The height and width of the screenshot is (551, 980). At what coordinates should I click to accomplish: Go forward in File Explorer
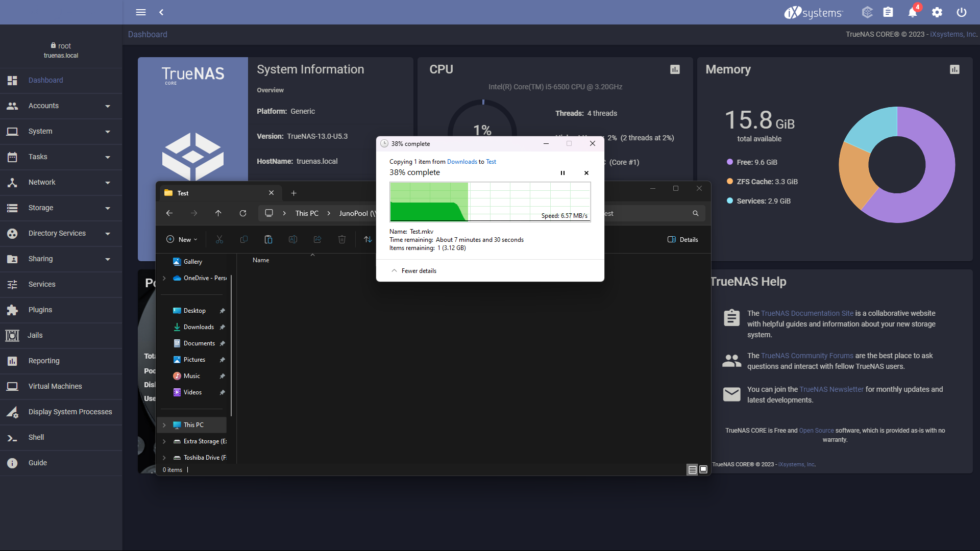point(194,213)
